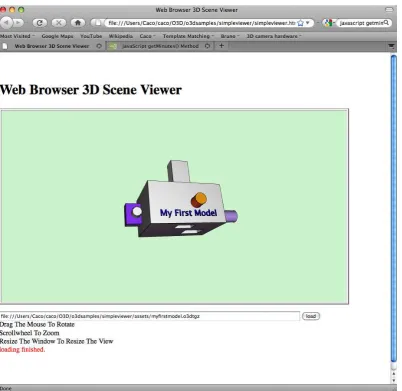This screenshot has height=391, width=402.
Task: Expand the Caco bookmarks folder
Action: [x=147, y=36]
